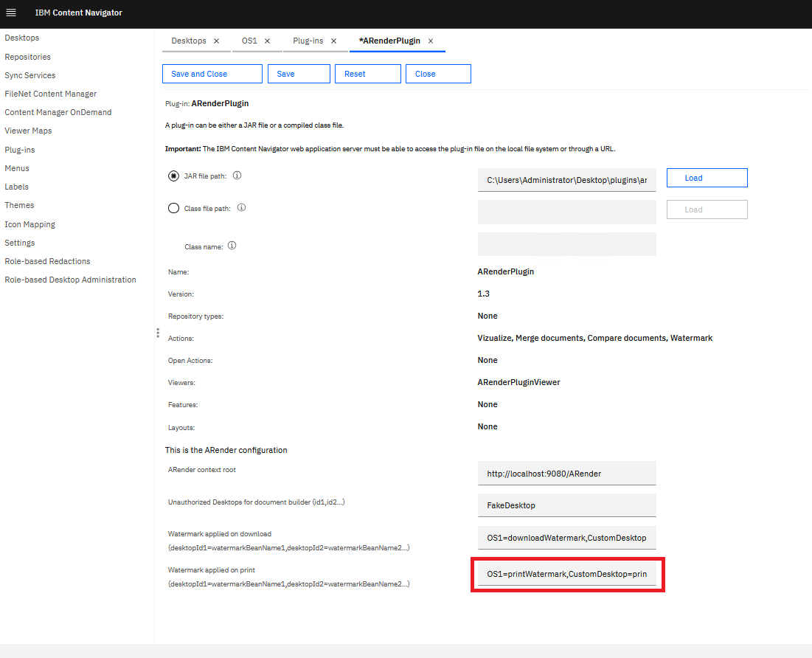
Task: Close the OS1 tab using X icon
Action: tap(267, 41)
